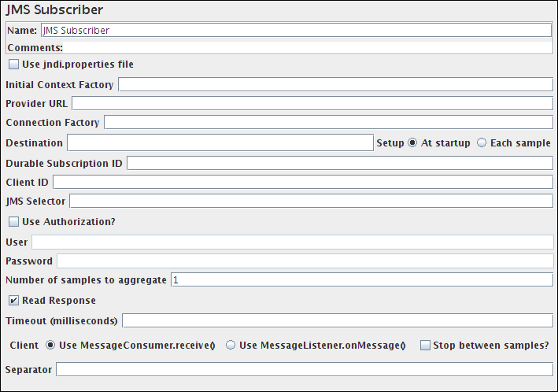Image resolution: width=558 pixels, height=392 pixels.
Task: Focus the Connection Factory field
Action: click(328, 123)
